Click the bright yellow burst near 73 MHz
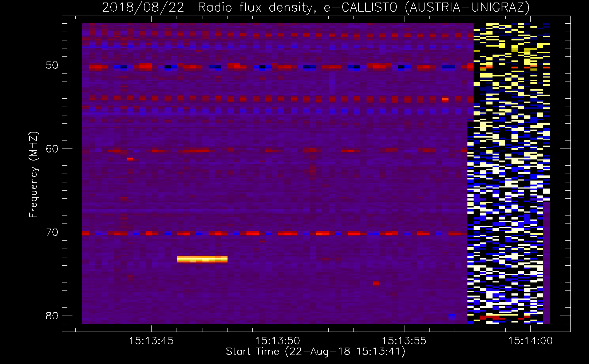Viewport: 589px width, 364px height. coord(202,260)
